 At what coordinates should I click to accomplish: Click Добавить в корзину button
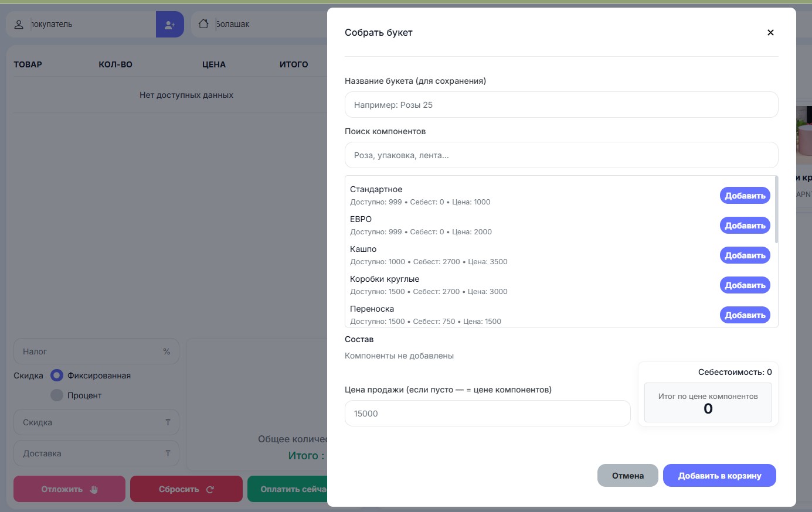point(719,476)
